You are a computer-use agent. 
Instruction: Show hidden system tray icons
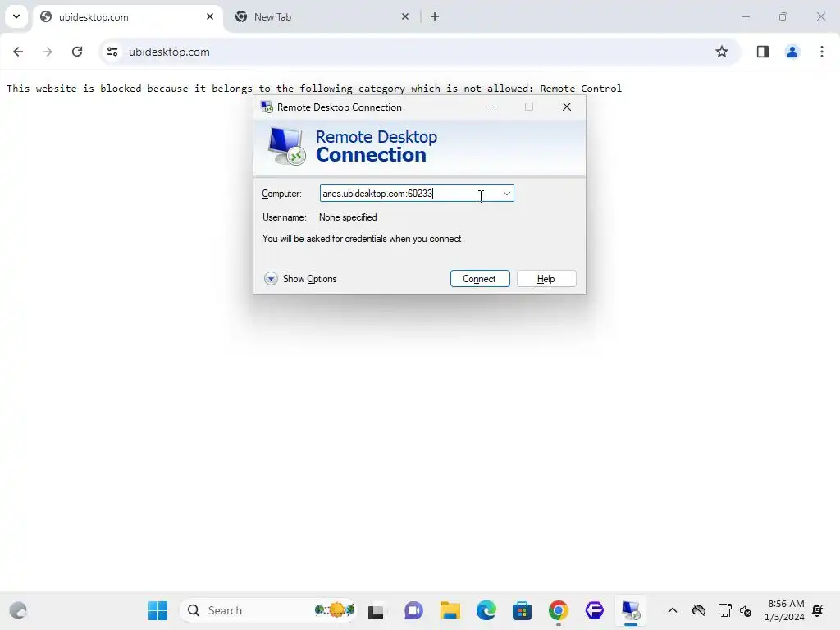(673, 610)
